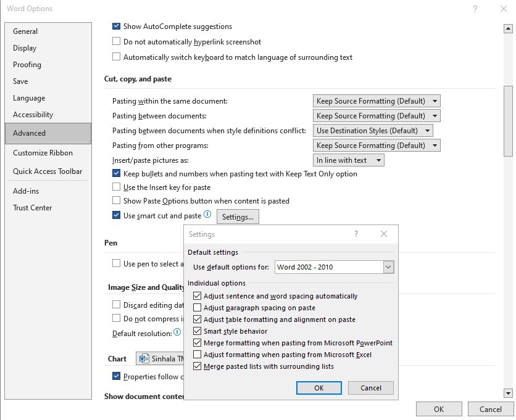Uncheck Adjust sentence and word spacing automatically
The image size is (516, 420).
(x=197, y=295)
